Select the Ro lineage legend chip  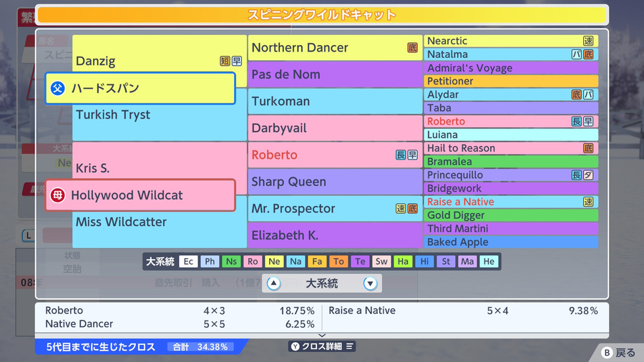coord(253,261)
